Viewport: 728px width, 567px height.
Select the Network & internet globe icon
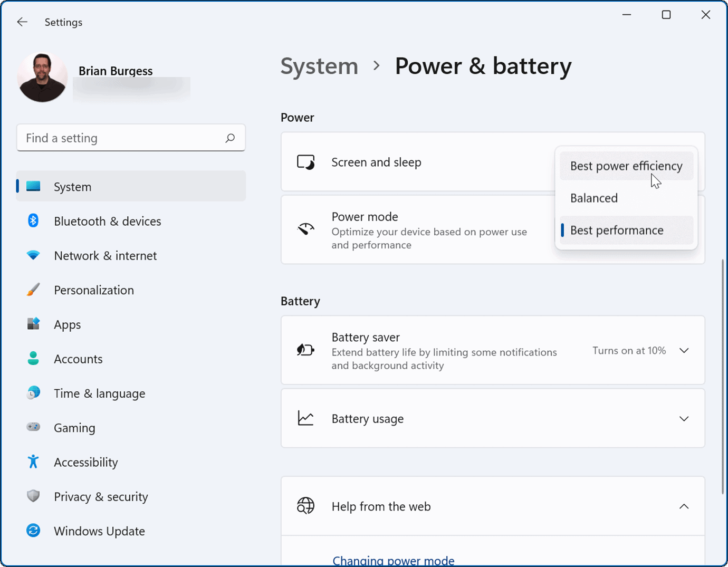(x=33, y=255)
